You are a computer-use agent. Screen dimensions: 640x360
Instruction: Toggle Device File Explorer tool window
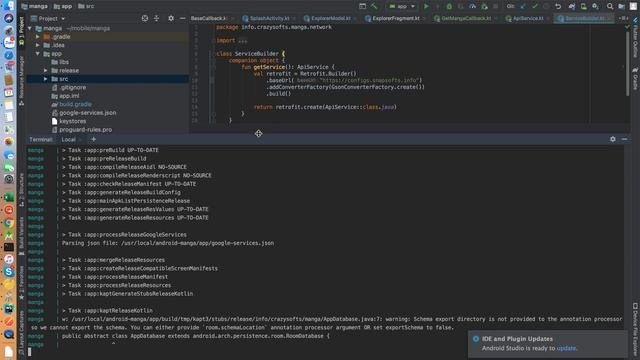point(635,328)
